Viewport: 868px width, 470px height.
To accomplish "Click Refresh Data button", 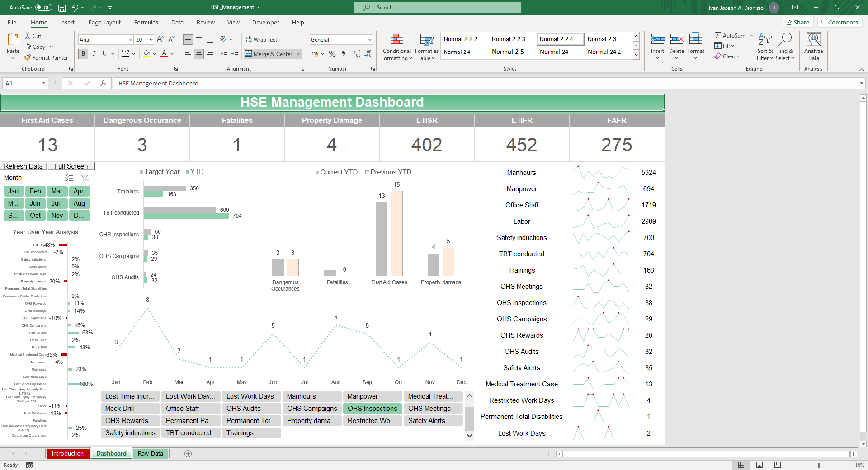I will pos(24,166).
